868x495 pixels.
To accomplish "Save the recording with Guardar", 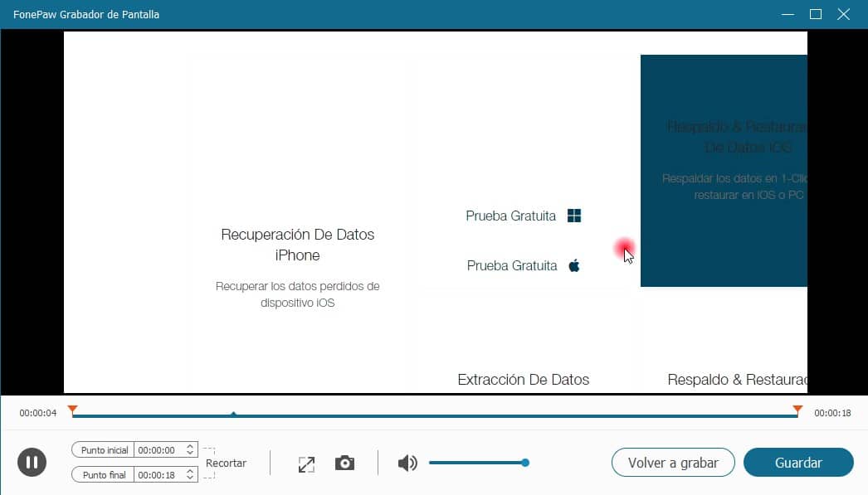I will [x=798, y=463].
